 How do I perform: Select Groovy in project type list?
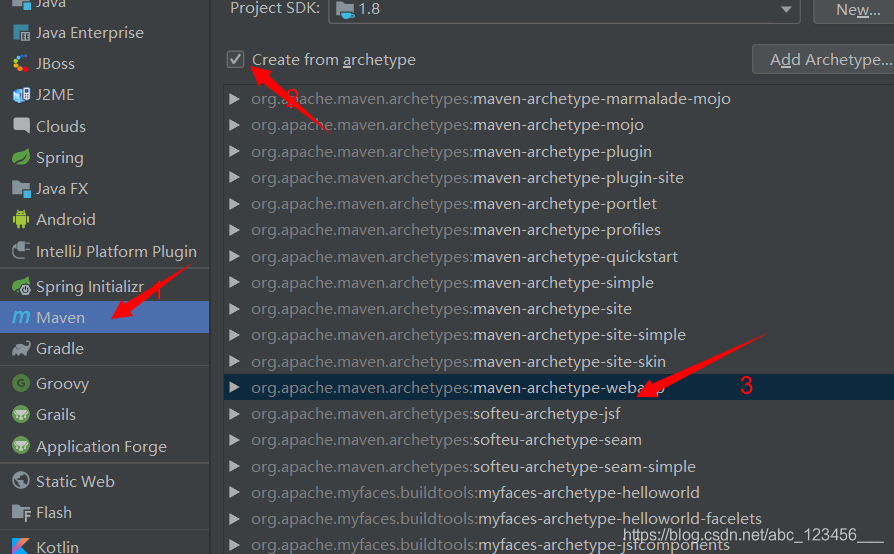pyautogui.click(x=104, y=383)
